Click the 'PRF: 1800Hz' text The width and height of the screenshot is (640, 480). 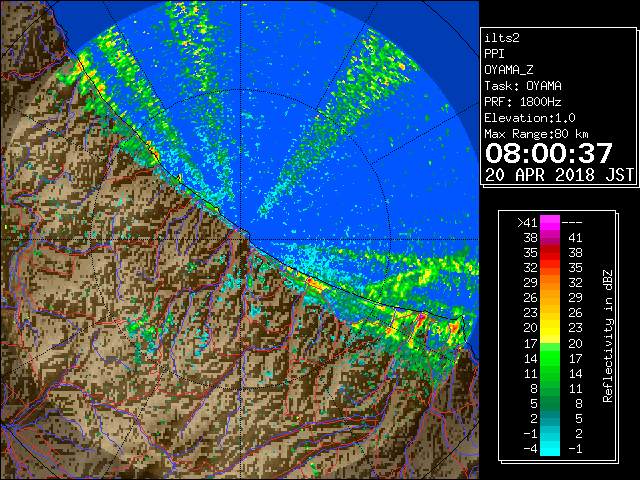pos(523,102)
